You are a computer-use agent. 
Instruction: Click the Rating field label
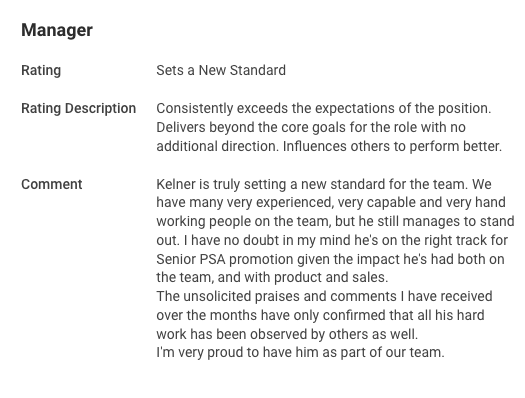click(x=41, y=71)
